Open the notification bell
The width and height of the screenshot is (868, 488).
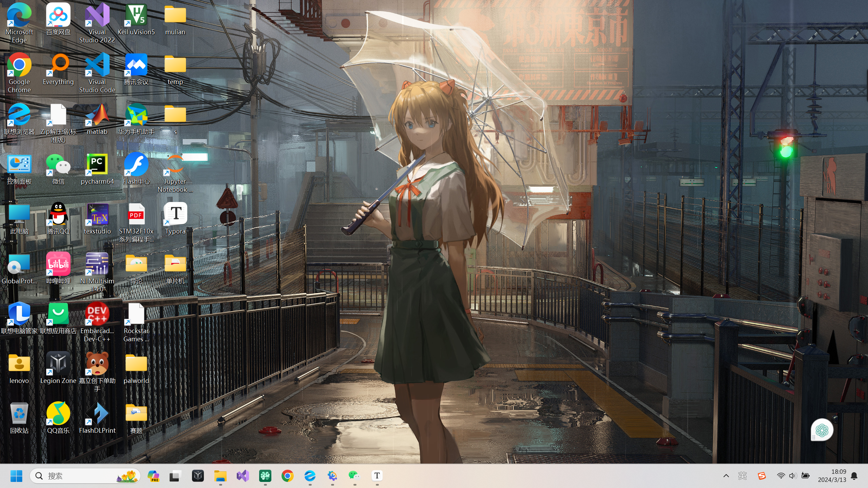coord(854,476)
